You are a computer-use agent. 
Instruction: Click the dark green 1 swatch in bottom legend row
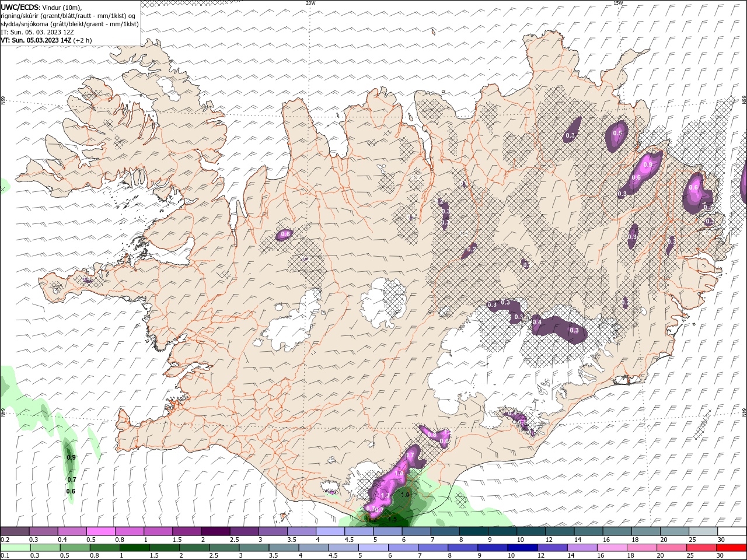(135, 548)
